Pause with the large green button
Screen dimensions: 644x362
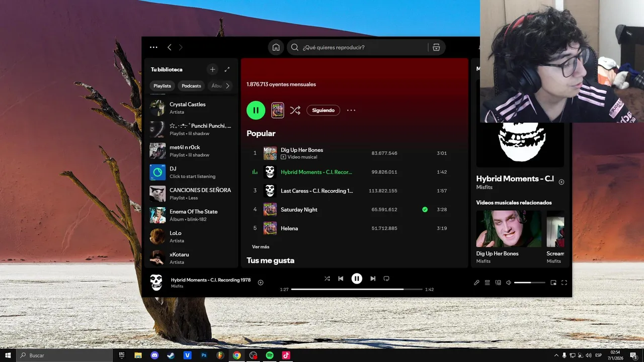click(256, 110)
